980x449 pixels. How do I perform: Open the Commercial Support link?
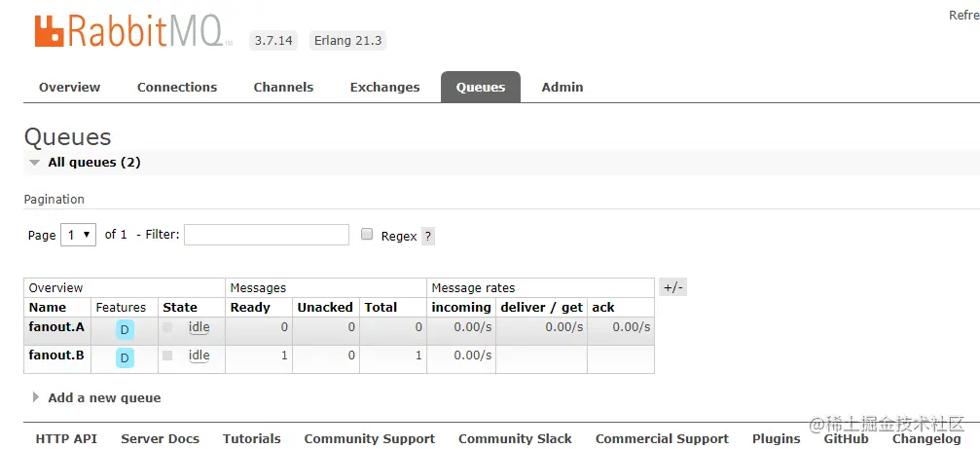pyautogui.click(x=662, y=439)
